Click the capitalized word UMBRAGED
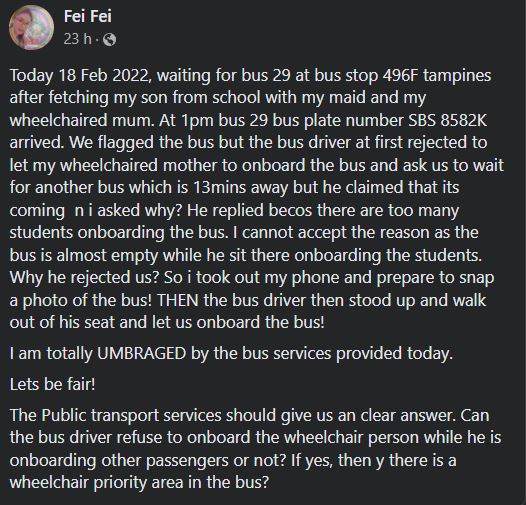 (142, 353)
